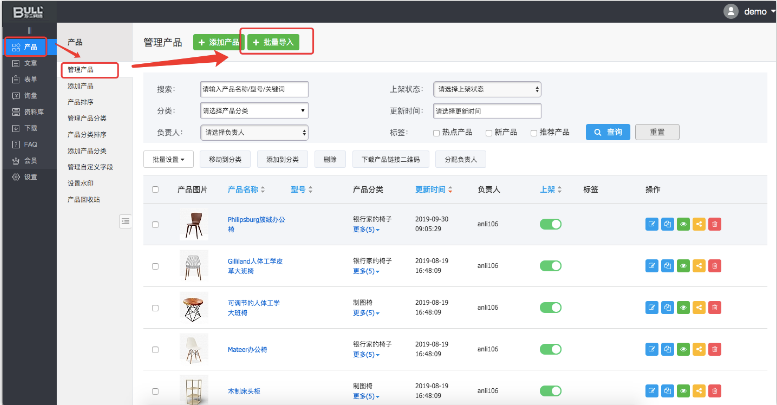Check the 热点产品 tag checkbox
This screenshot has height=405, width=777.
(x=436, y=133)
